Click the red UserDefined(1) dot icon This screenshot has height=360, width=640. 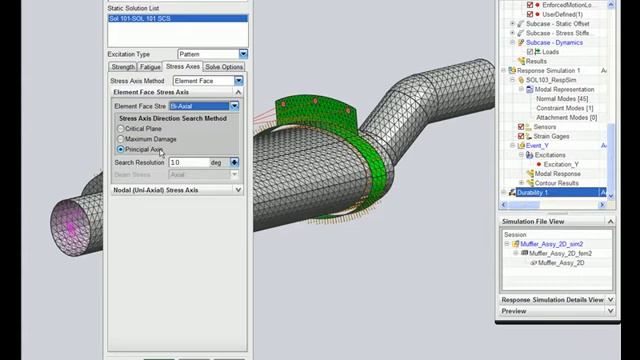pyautogui.click(x=538, y=14)
